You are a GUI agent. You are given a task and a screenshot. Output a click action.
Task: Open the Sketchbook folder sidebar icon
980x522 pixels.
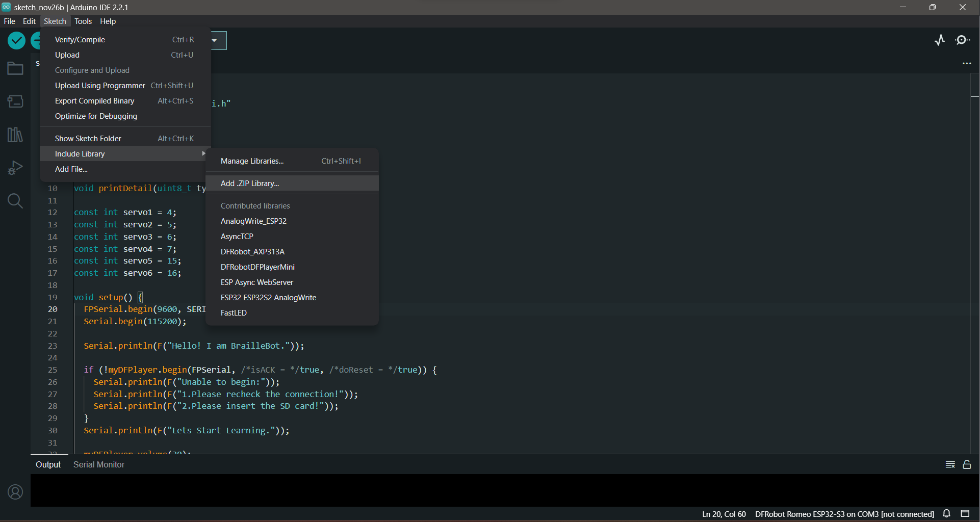(x=15, y=68)
